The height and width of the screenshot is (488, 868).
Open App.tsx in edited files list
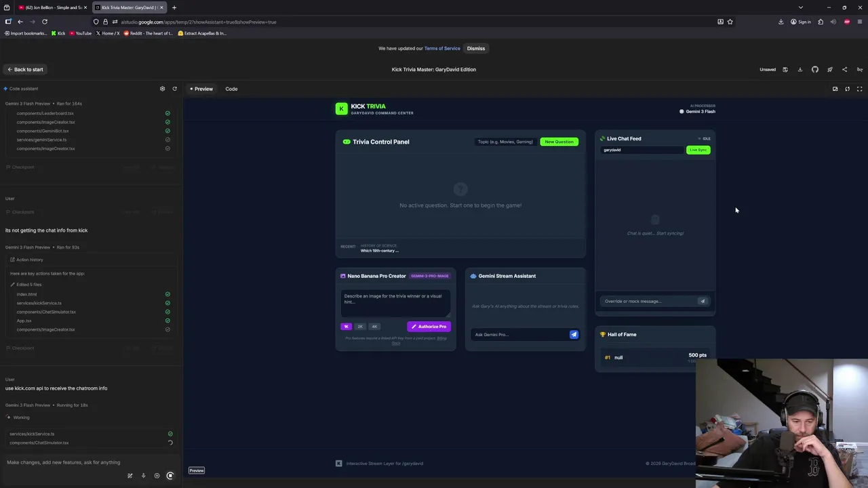(x=24, y=321)
